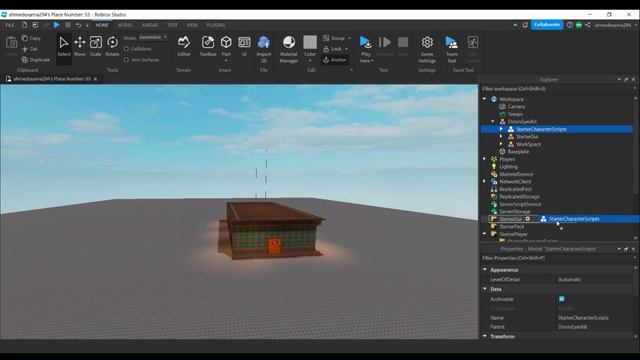This screenshot has width=640, height=360.
Task: Click the share icon near username
Action: pyautogui.click(x=588, y=25)
